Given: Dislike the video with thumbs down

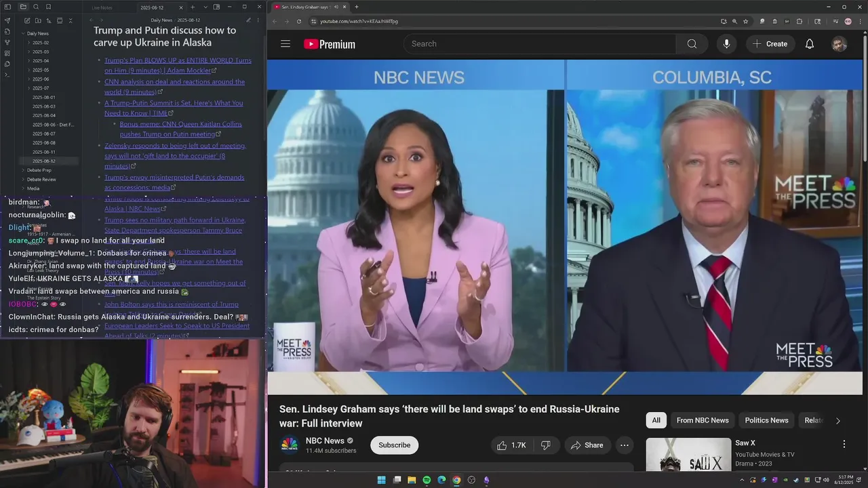Looking at the screenshot, I should (x=546, y=445).
